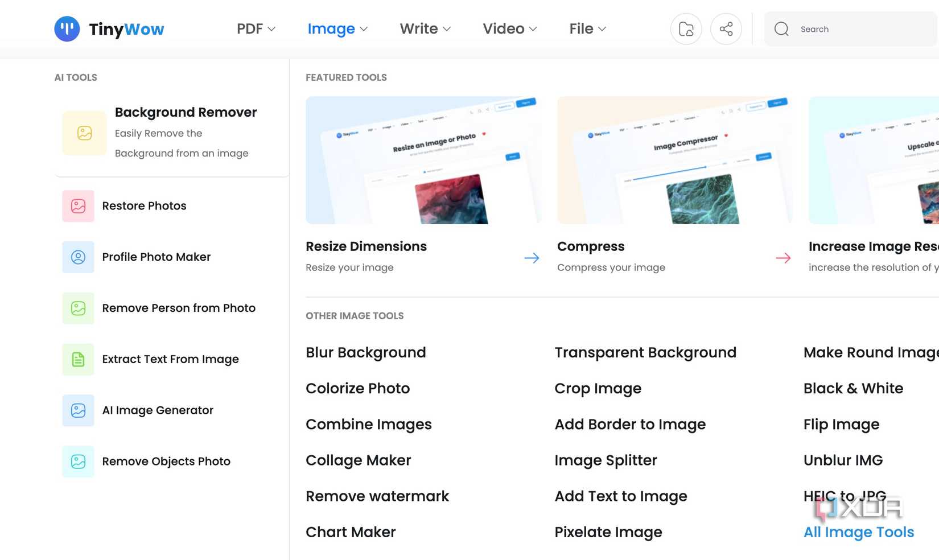Open Chart Maker tool
The height and width of the screenshot is (560, 939).
351,532
